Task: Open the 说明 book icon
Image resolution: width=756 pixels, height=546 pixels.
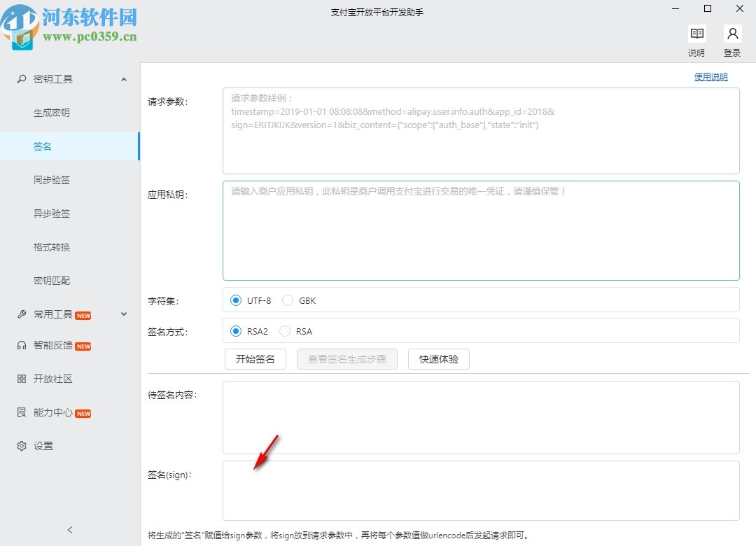Action: [696, 34]
